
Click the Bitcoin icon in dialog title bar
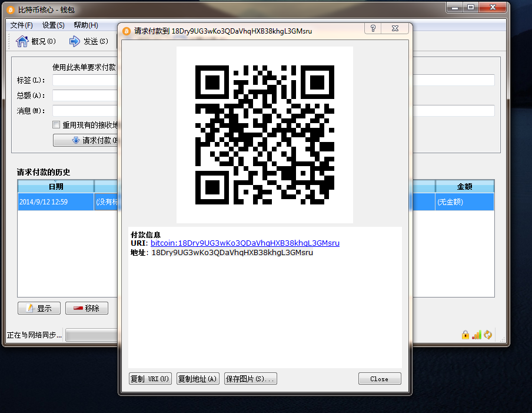[127, 31]
